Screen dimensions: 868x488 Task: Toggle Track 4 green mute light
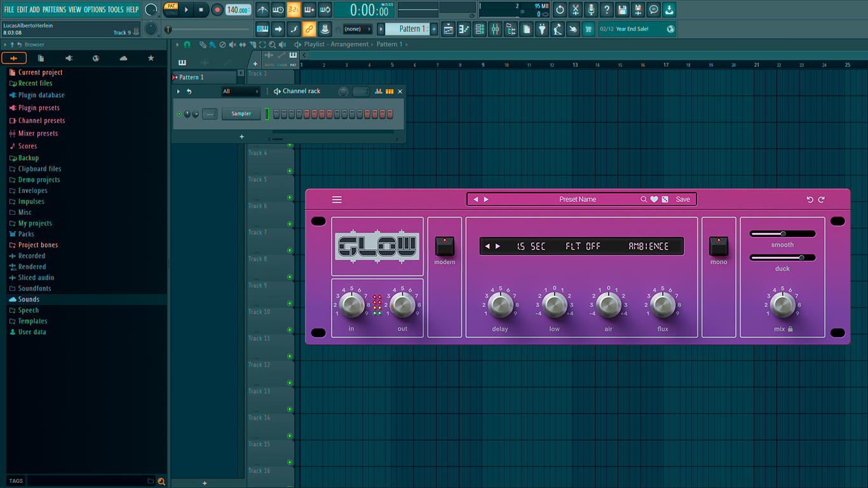290,170
